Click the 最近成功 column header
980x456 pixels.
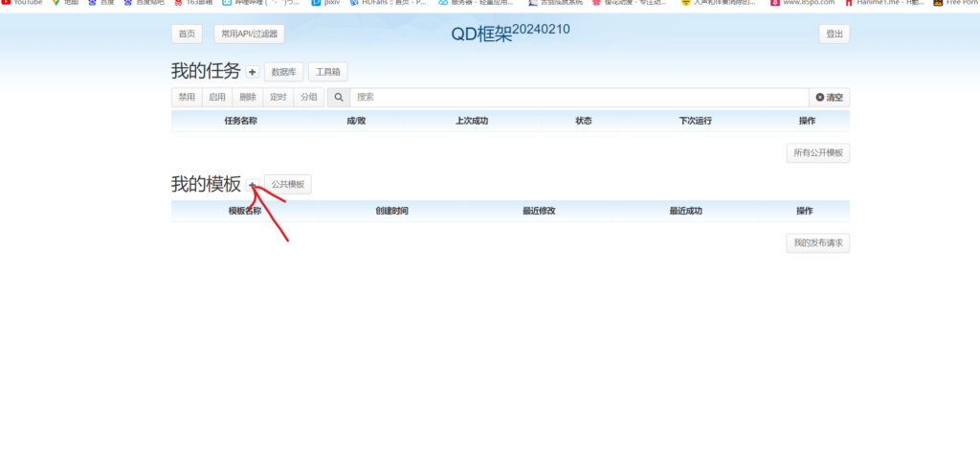click(x=685, y=212)
